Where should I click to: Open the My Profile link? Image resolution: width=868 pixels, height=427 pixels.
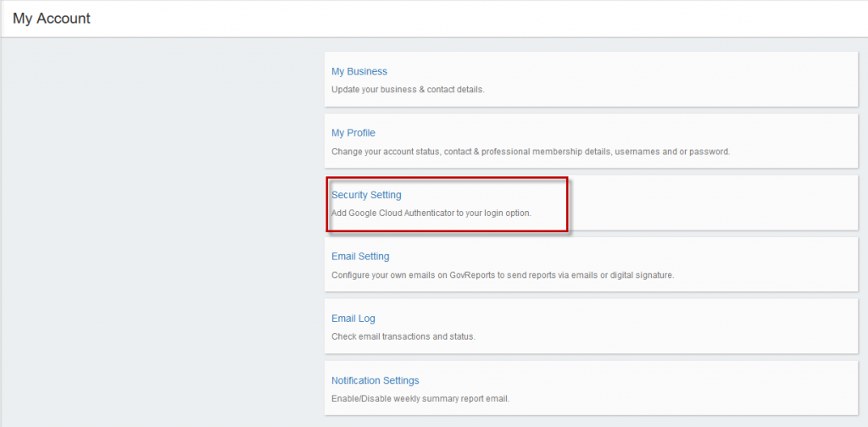click(x=353, y=133)
